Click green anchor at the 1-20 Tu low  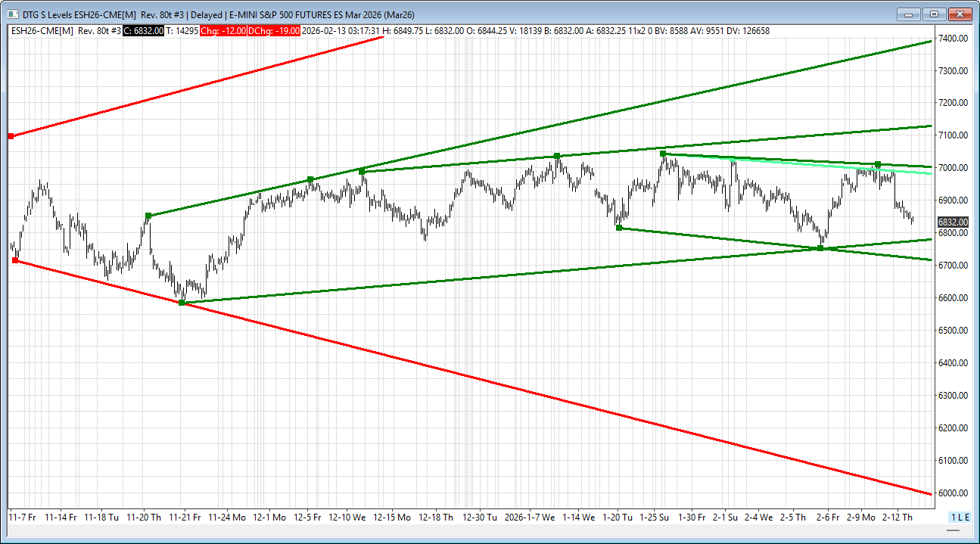tap(619, 228)
